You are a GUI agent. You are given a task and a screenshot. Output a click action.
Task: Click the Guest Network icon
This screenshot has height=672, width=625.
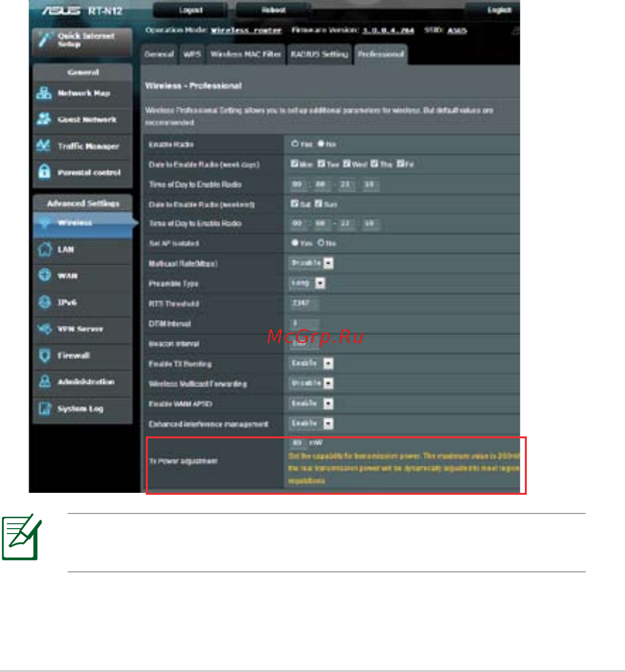click(x=44, y=118)
